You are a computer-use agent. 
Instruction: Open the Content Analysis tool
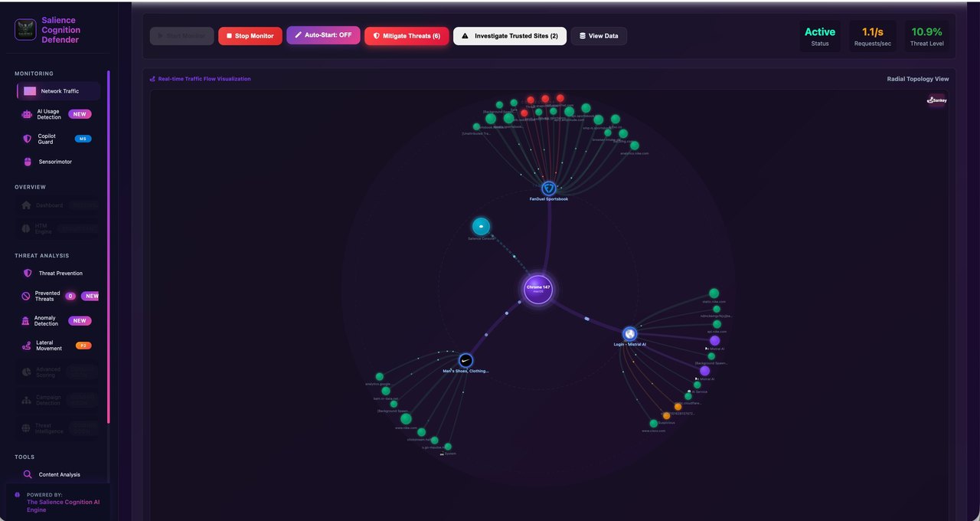coord(58,474)
